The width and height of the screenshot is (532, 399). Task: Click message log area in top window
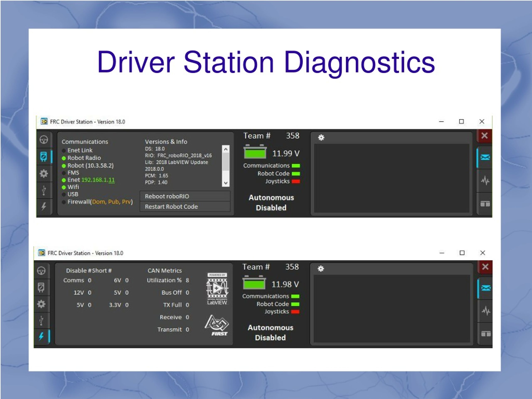pos(392,178)
